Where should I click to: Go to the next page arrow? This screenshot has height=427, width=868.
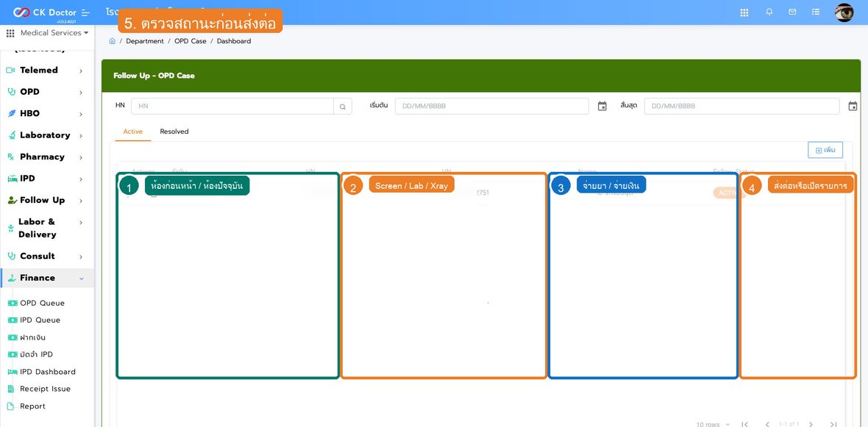(811, 424)
